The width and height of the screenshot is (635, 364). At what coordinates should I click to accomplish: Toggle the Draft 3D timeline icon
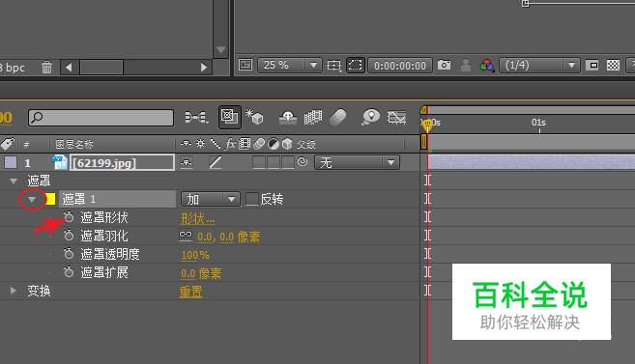click(254, 117)
